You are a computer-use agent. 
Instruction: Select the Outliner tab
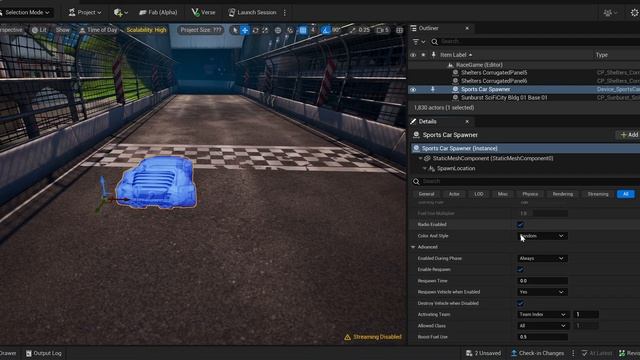(x=428, y=28)
